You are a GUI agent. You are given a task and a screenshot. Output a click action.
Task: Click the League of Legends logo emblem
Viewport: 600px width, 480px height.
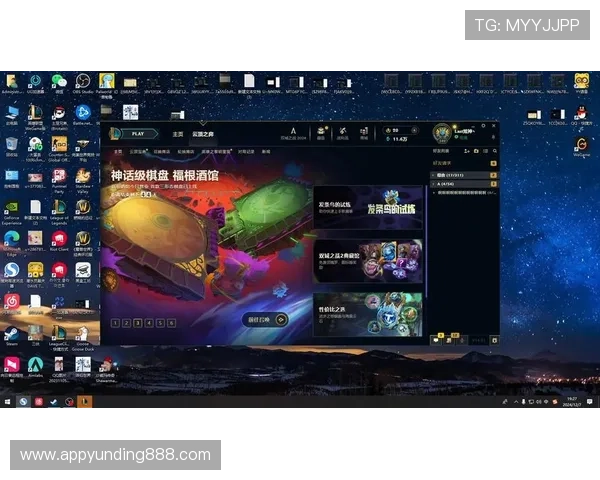tap(116, 133)
